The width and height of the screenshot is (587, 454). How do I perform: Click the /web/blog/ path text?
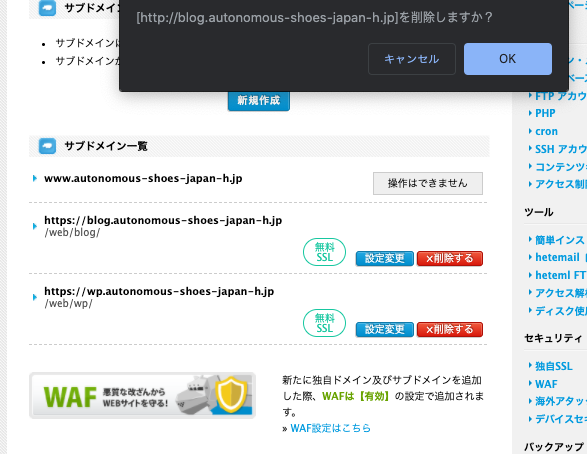click(72, 232)
